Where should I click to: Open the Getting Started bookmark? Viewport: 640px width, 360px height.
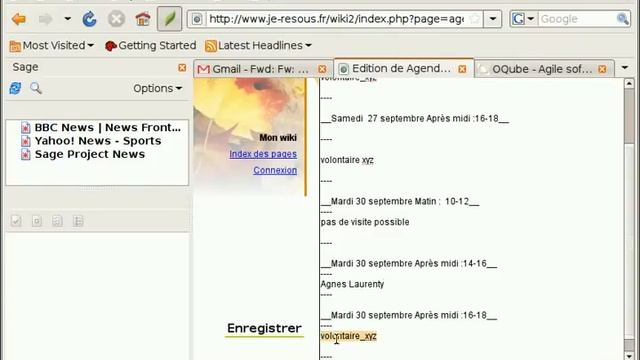tap(150, 46)
